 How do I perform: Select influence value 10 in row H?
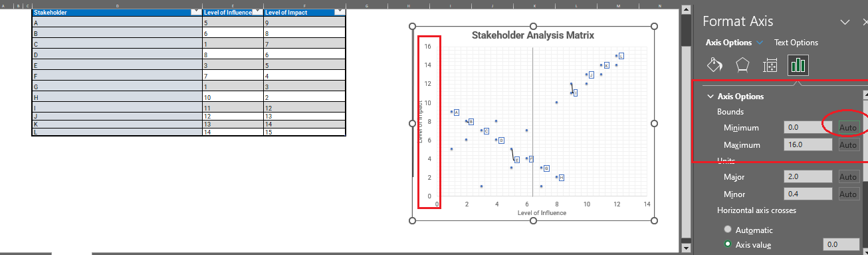click(x=233, y=97)
